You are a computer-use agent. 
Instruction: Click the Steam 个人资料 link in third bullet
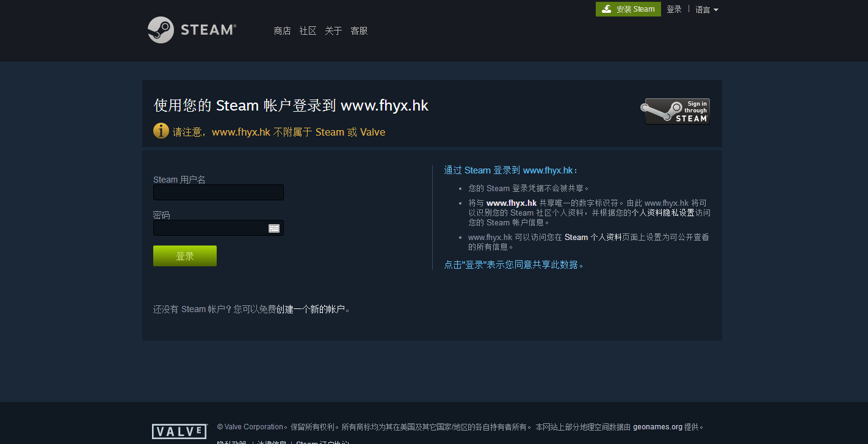pos(593,237)
